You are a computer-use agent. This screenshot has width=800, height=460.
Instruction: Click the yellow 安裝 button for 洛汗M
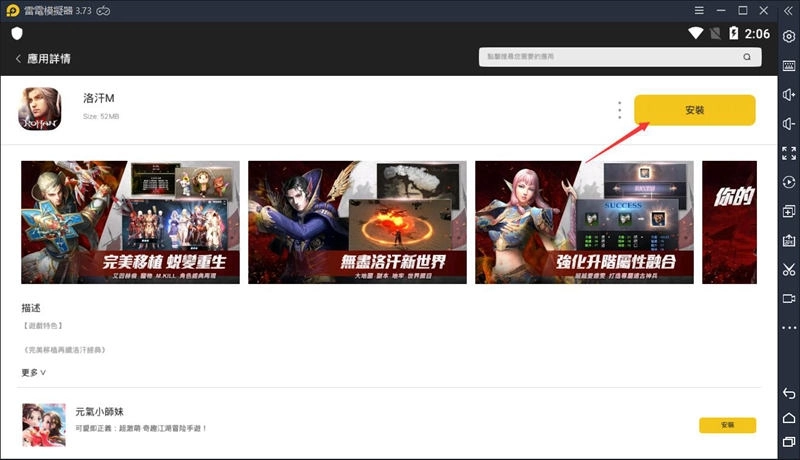[x=695, y=110]
